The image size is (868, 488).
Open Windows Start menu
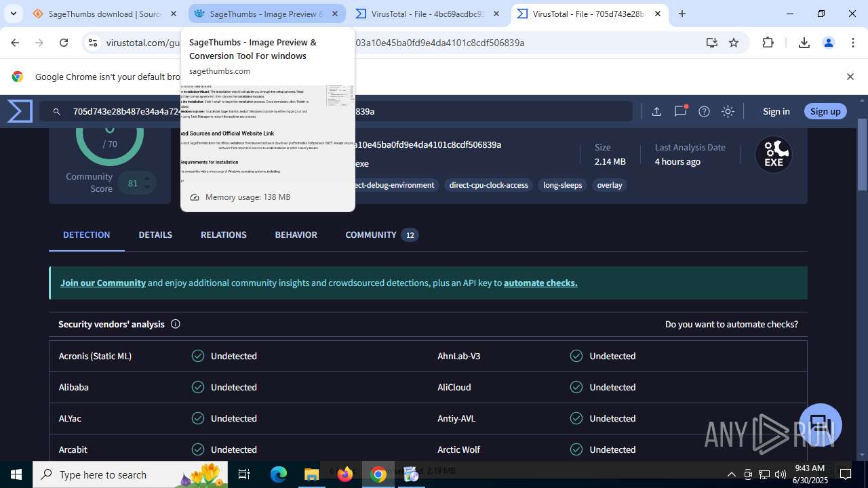pos(16,474)
